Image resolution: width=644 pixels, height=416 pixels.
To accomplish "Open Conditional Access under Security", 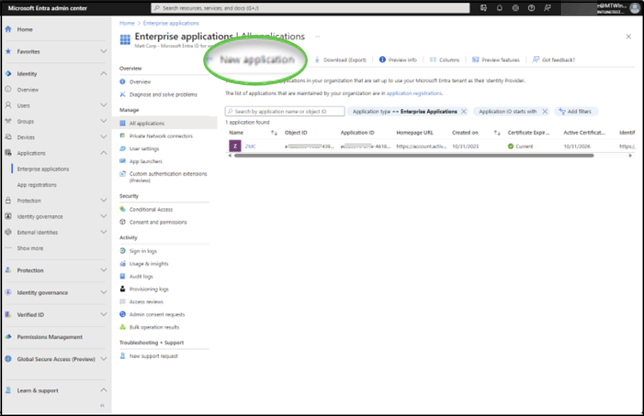I will 151,209.
